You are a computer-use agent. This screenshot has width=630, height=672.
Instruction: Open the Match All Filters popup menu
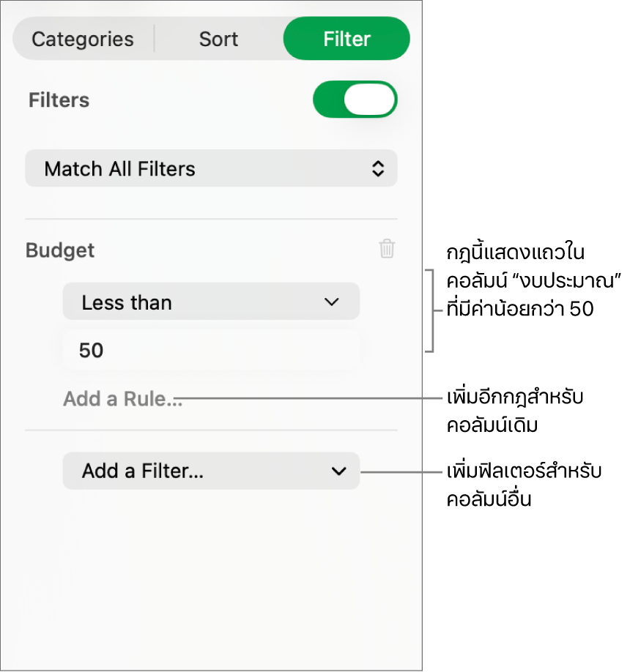coord(211,169)
